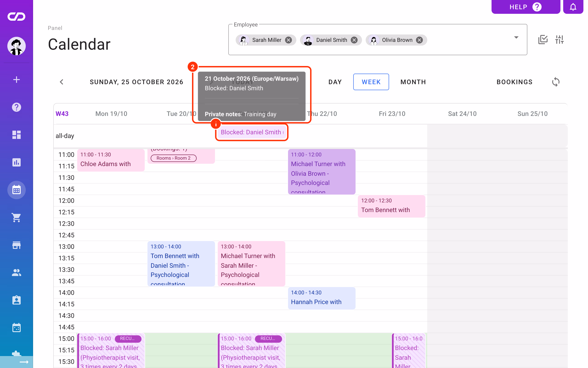Switch to MONTH view
Image resolution: width=588 pixels, height=368 pixels.
coord(413,82)
